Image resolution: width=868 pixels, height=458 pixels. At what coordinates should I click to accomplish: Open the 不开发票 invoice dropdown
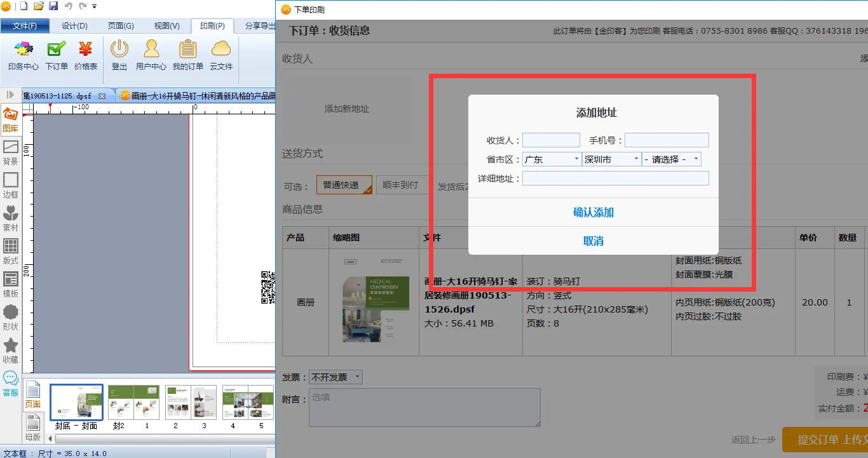tap(336, 377)
